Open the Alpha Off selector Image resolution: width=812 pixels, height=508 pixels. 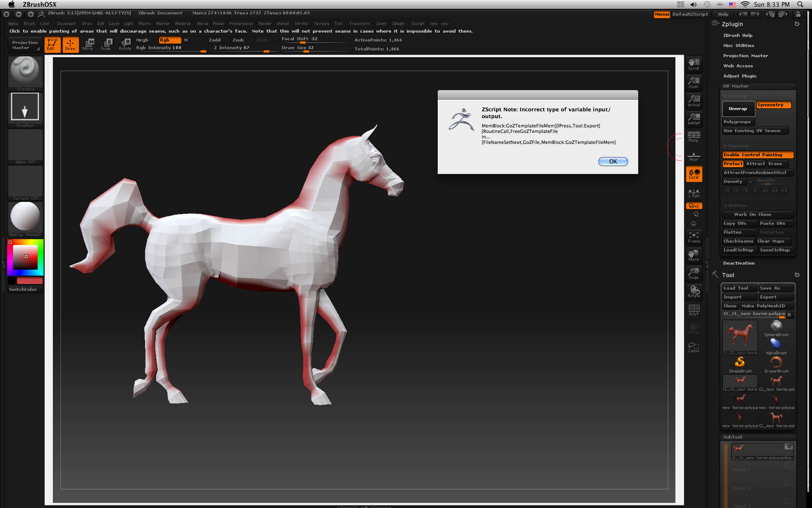click(25, 146)
